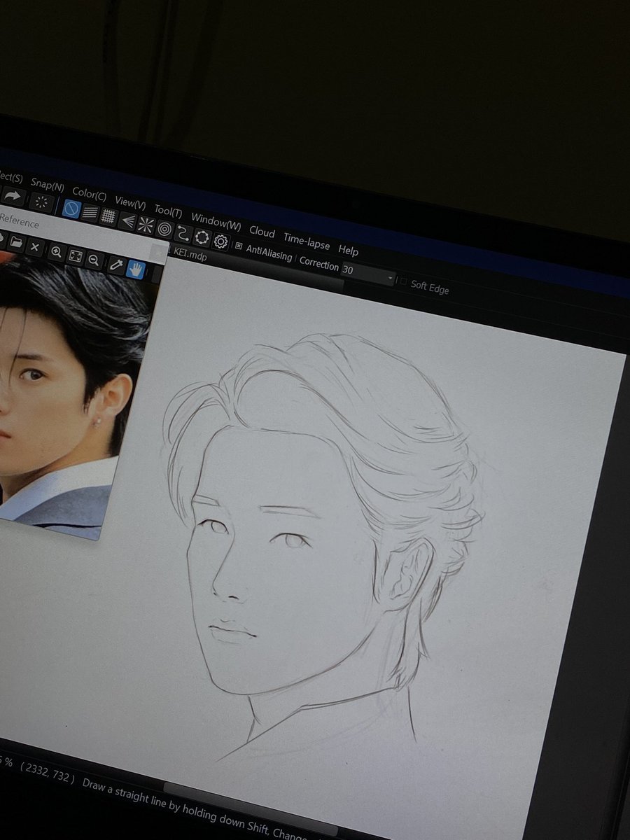630x840 pixels.
Task: Enable parallel lines snap
Action: click(x=90, y=212)
